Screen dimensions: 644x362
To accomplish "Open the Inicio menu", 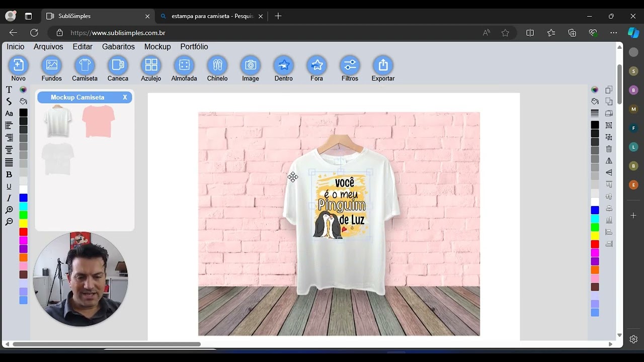I will pyautogui.click(x=15, y=47).
